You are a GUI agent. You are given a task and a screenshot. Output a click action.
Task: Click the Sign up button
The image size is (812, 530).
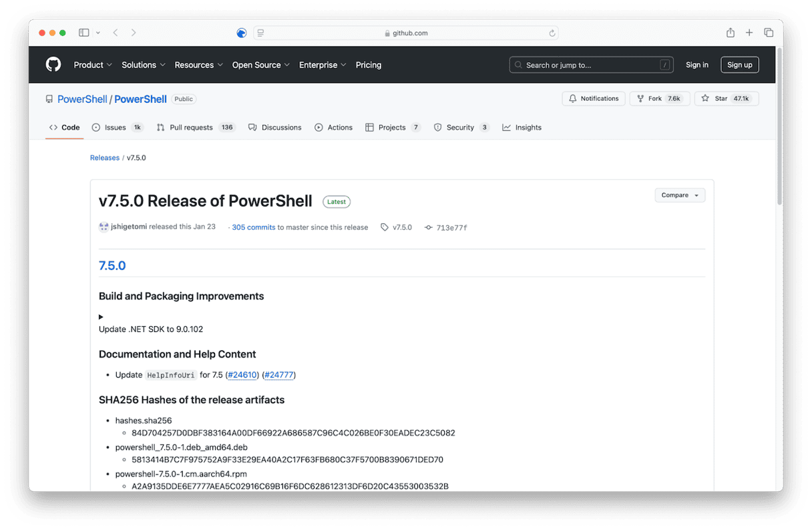click(x=739, y=65)
